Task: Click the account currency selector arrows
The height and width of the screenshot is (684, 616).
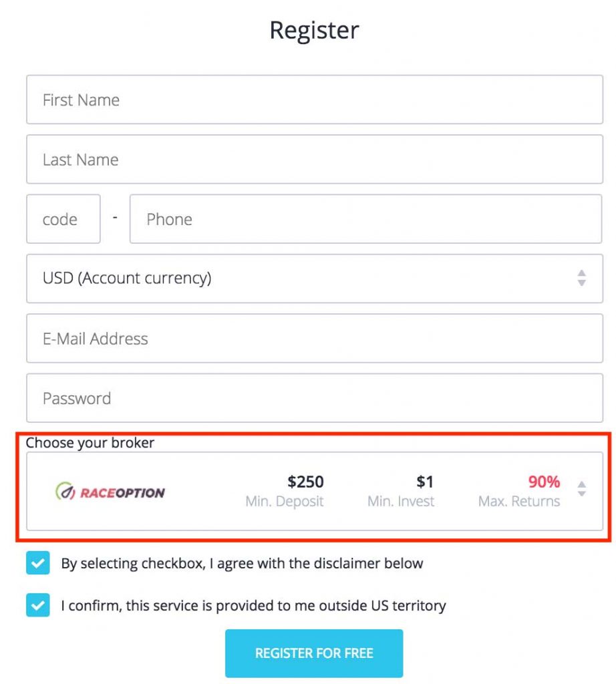Action: (581, 278)
